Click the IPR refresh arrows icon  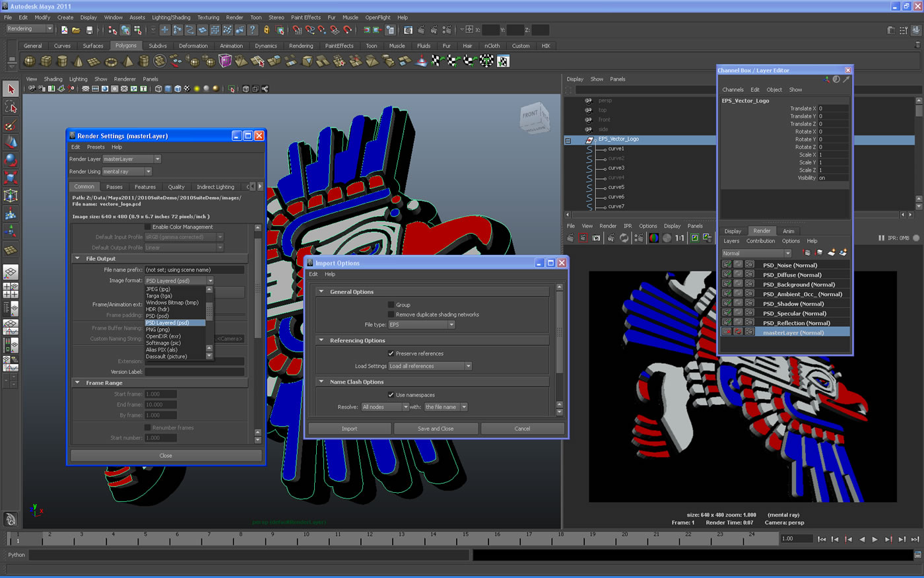624,238
